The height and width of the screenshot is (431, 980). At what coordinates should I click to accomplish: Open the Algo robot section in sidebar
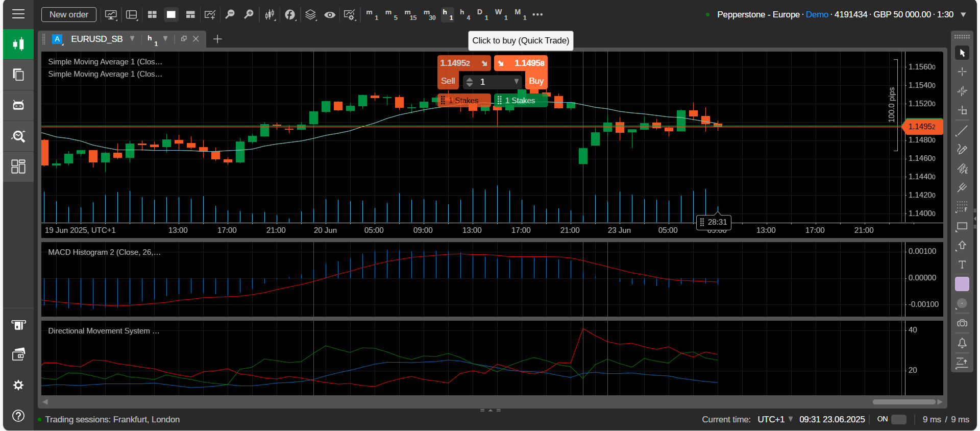(18, 105)
